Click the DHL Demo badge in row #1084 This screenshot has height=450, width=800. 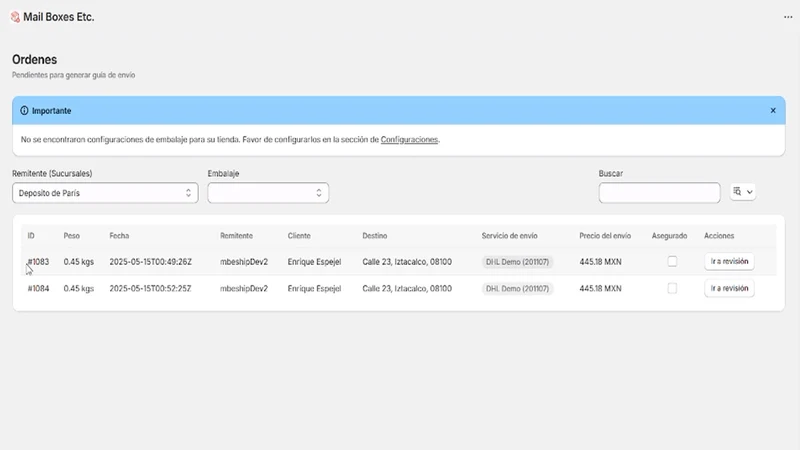pos(517,288)
